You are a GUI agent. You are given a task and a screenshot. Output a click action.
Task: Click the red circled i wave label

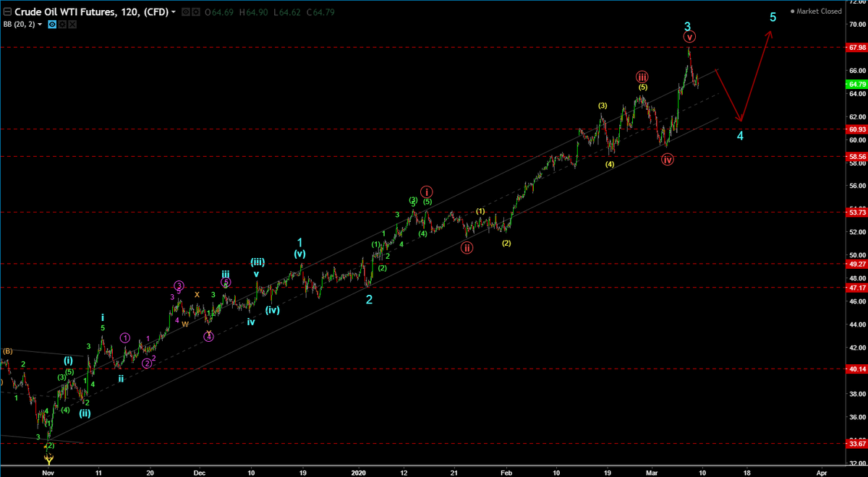point(427,192)
